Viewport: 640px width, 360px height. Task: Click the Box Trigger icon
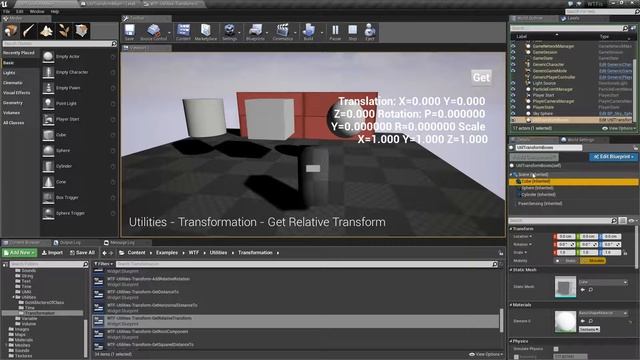pyautogui.click(x=48, y=198)
